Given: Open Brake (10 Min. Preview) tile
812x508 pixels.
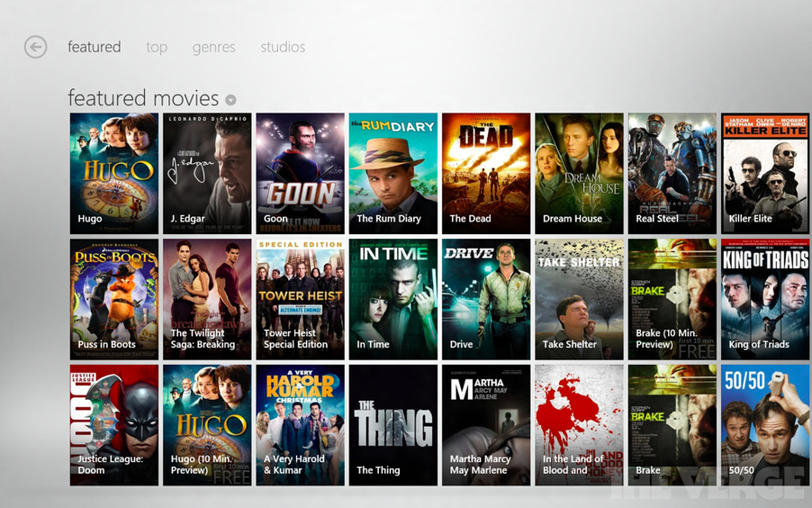Looking at the screenshot, I should (x=672, y=300).
